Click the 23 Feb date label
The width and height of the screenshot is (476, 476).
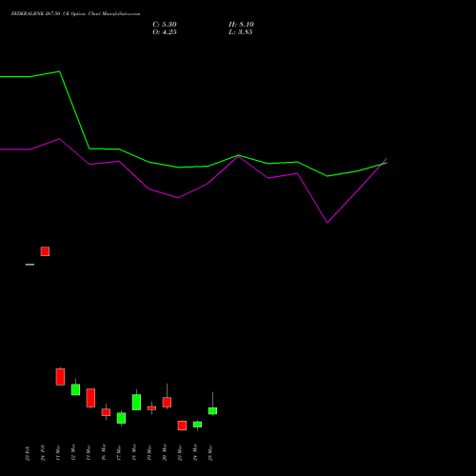point(28,453)
